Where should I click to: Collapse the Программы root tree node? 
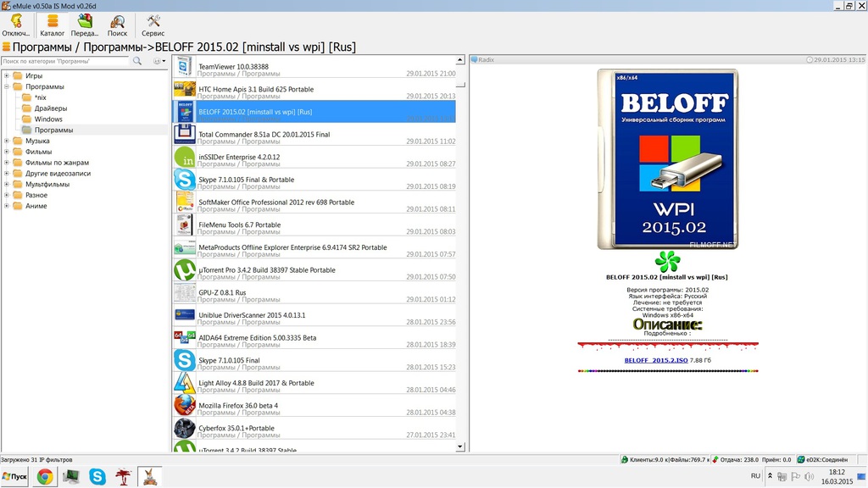(7, 86)
